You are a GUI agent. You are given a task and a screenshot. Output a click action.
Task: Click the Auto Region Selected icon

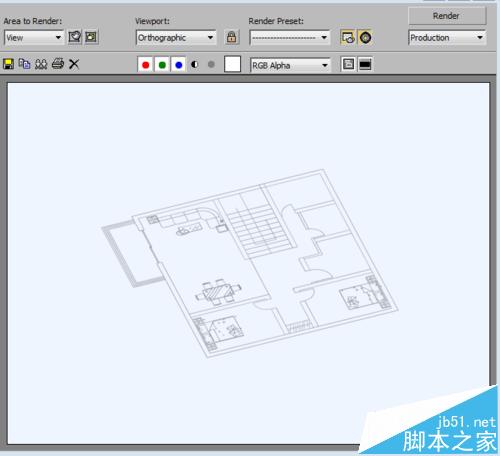click(x=91, y=37)
